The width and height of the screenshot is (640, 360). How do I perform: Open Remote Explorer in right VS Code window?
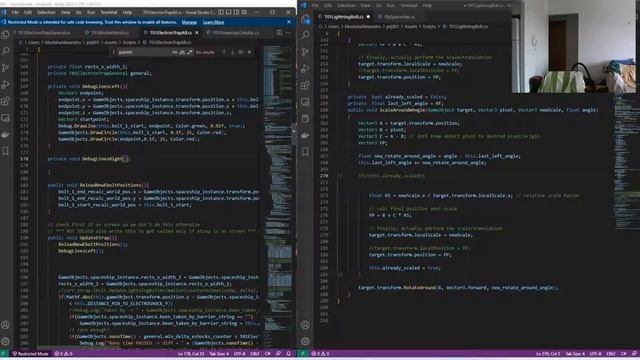(x=305, y=102)
